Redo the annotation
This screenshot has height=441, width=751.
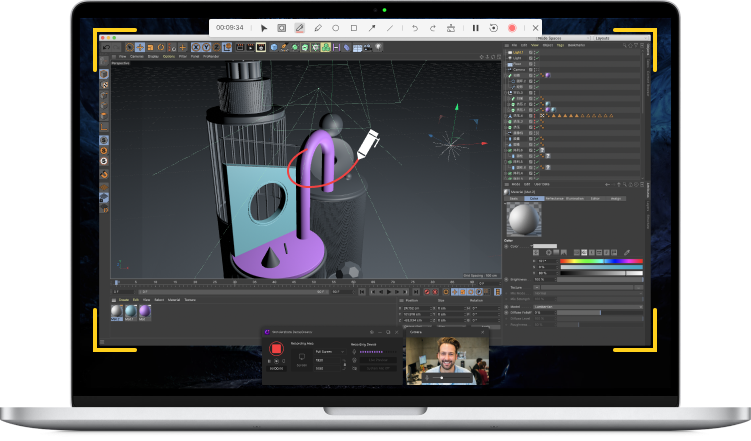432,28
